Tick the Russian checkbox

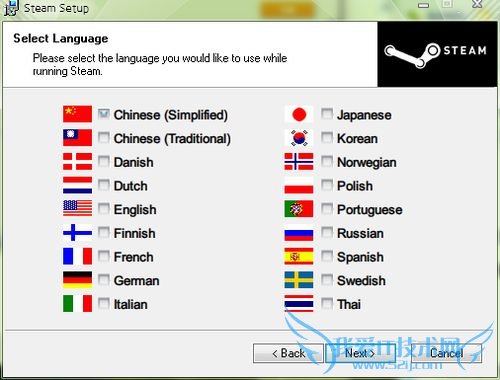point(327,232)
